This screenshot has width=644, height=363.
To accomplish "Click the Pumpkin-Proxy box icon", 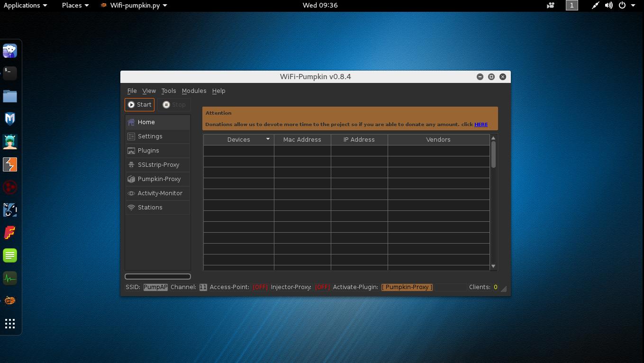I will 131,179.
